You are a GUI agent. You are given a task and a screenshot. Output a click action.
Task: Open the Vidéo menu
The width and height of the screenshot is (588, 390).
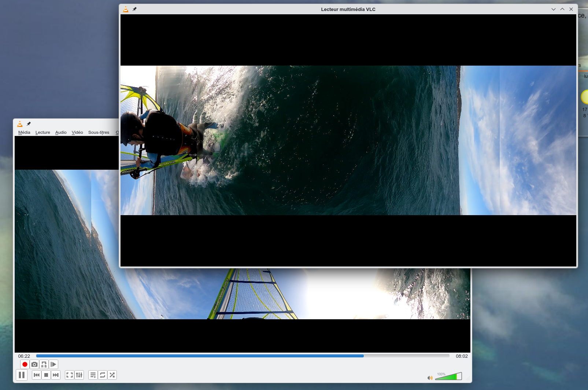point(77,132)
